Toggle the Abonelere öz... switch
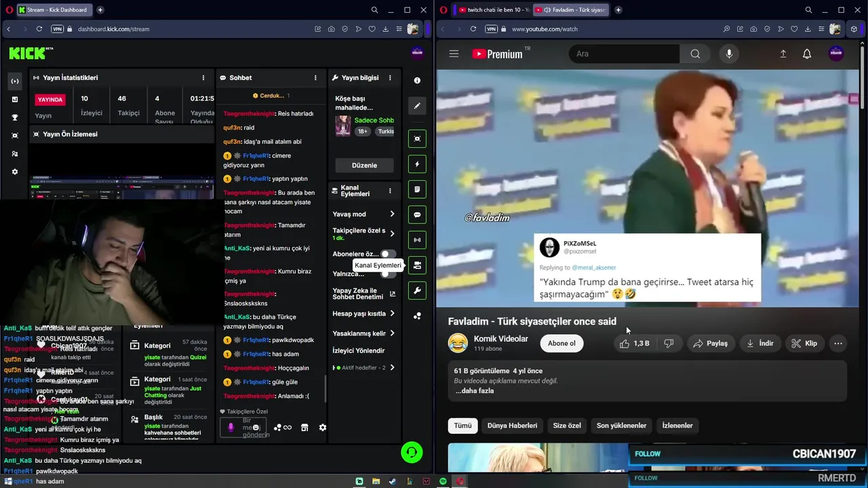Image resolution: width=868 pixels, height=488 pixels. point(388,254)
